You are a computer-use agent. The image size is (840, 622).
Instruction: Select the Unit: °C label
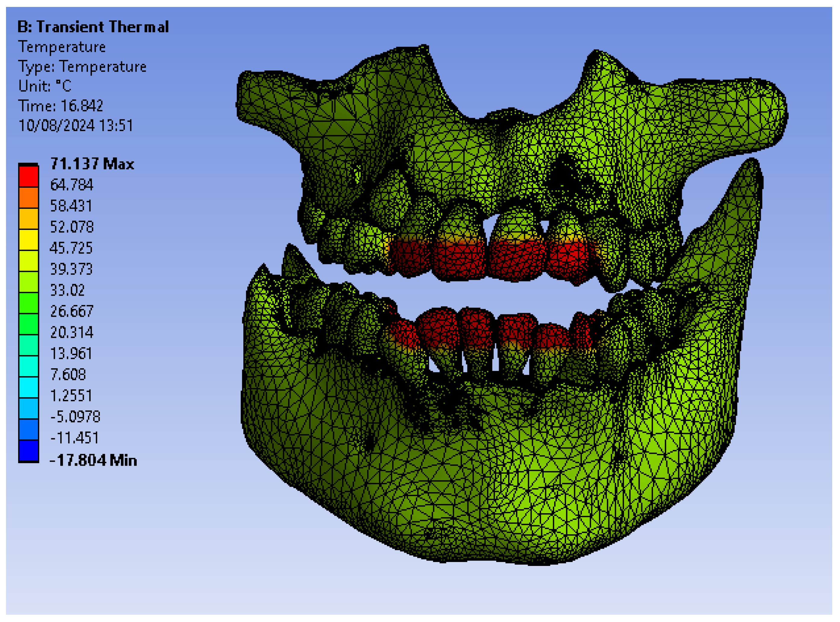(x=45, y=86)
